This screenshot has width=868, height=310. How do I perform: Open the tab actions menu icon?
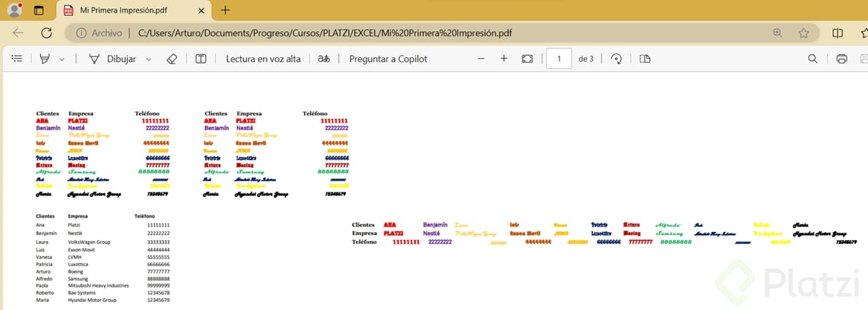click(39, 10)
